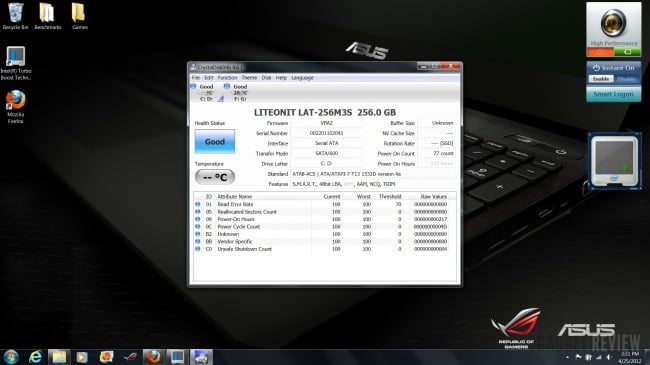Open Windows Media Player from taskbar
This screenshot has width=650, height=365.
click(82, 357)
